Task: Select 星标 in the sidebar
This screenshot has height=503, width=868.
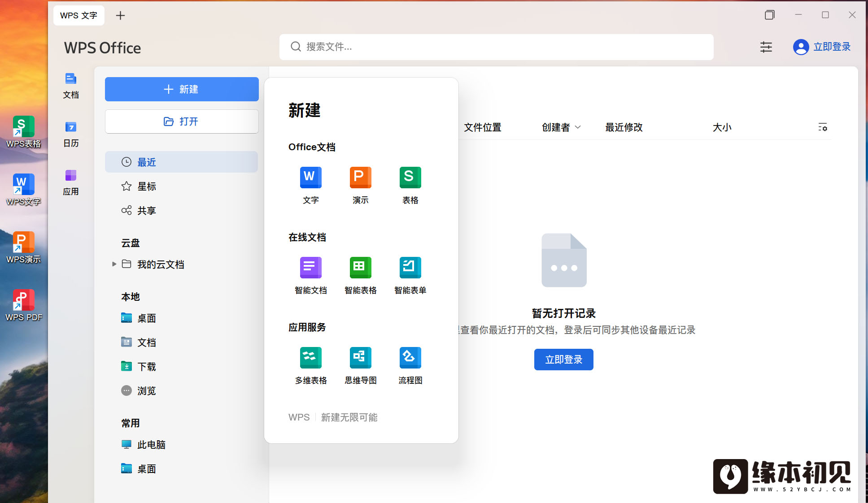Action: tap(146, 186)
